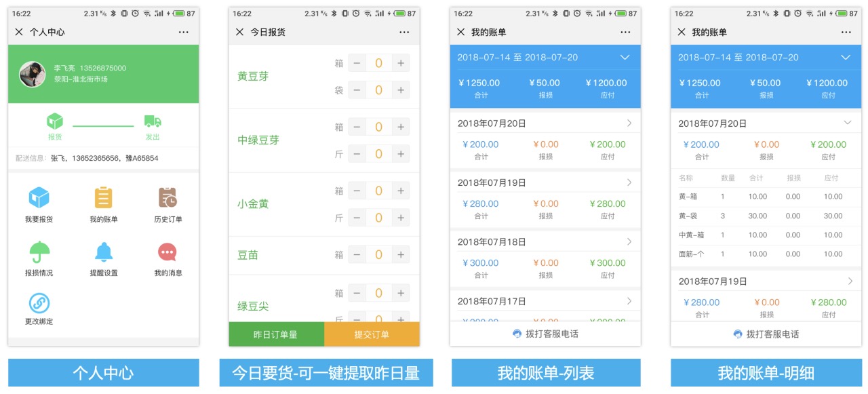Screen dimensions: 868x394
Task: Submit the order with 提交订单
Action: tap(372, 334)
